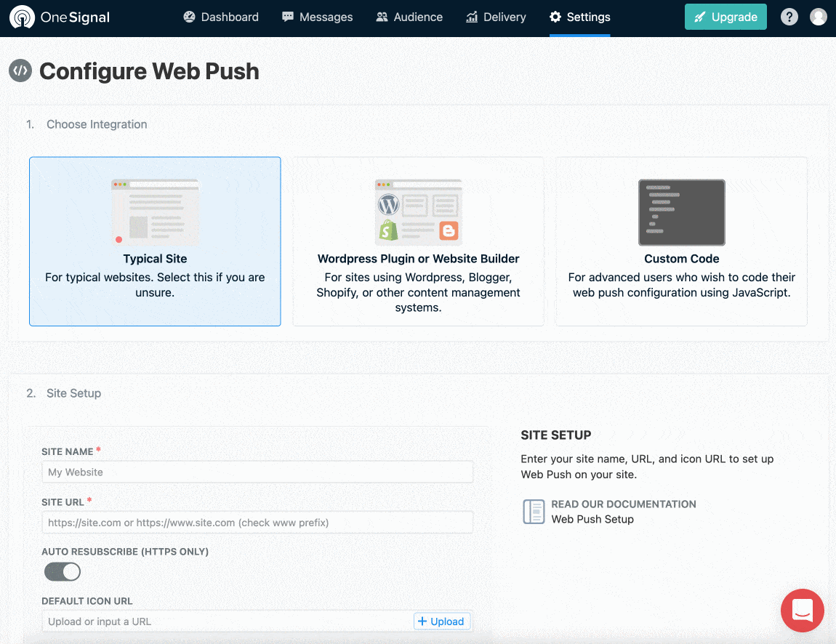Click the Delivery chart icon
Screen dimensions: 836x644
471,17
